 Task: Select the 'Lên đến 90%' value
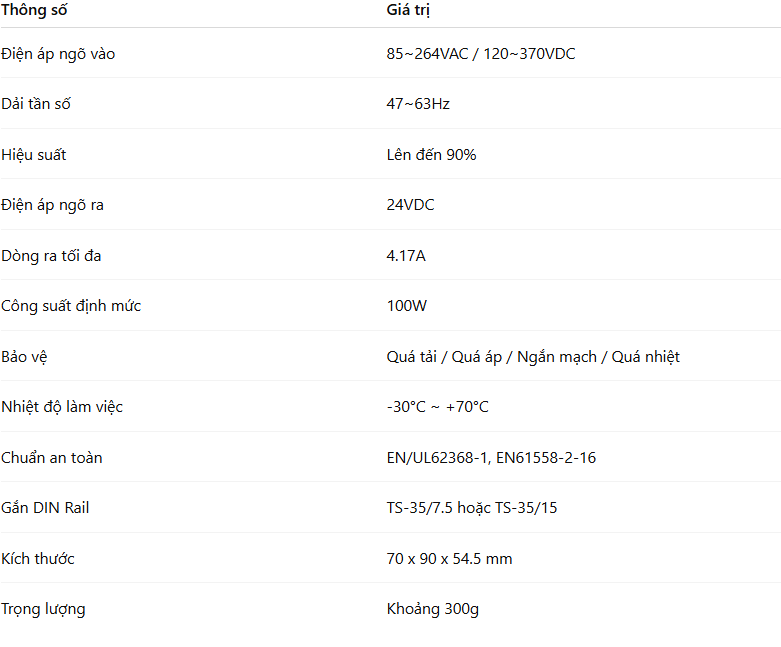[x=431, y=155]
